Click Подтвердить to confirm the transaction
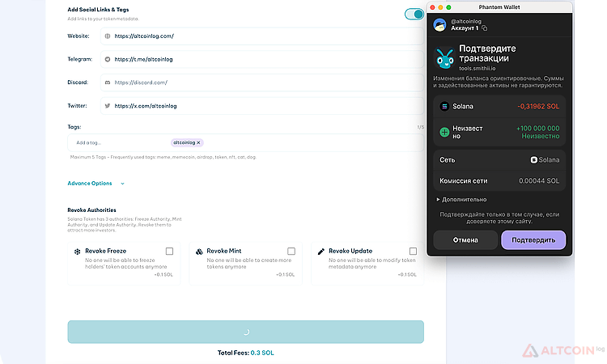Viewport: 607px width, 364px height. click(533, 240)
